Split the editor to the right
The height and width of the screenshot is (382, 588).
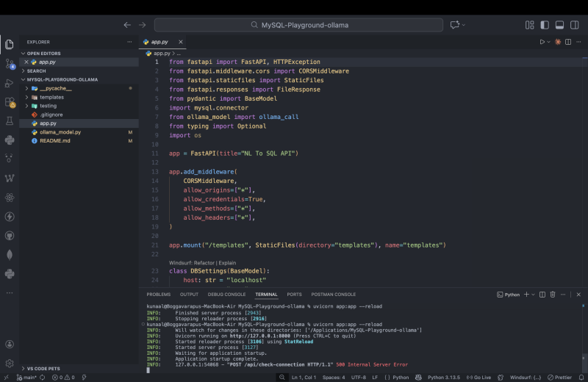click(569, 42)
